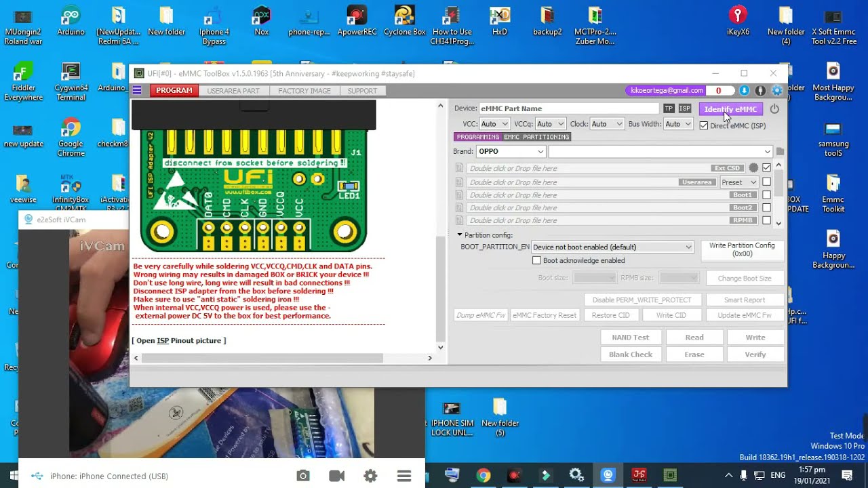This screenshot has width=868, height=488.
Task: Click the ISP pinout icon
Action: coord(685,108)
